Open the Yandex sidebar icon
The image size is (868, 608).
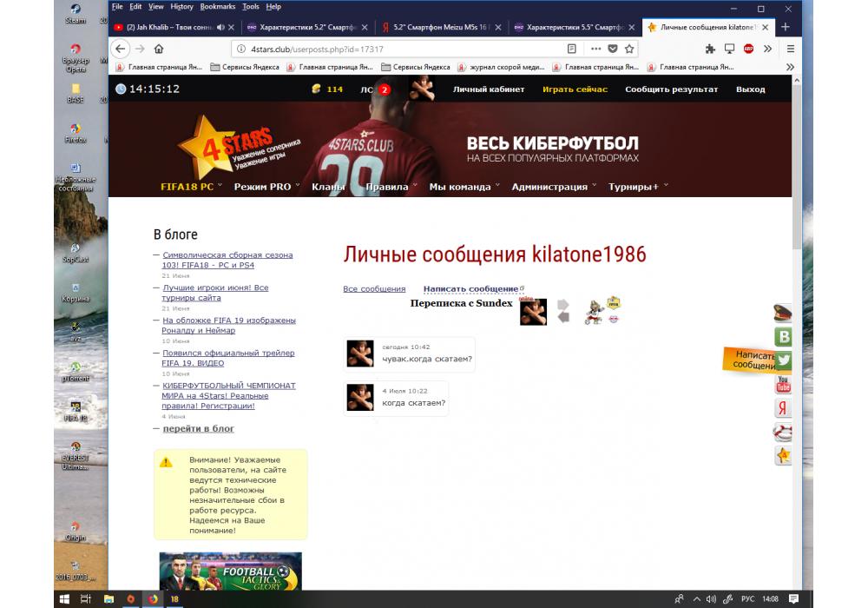(783, 408)
